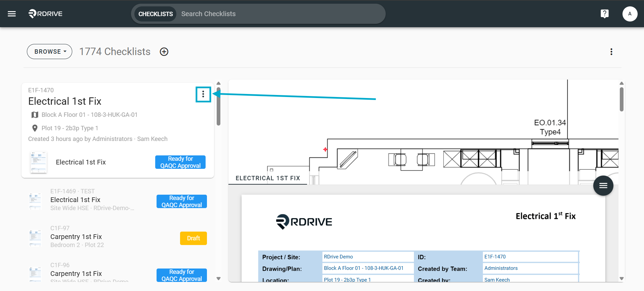Click Ready for QAQC Approval on E1F-1470

[180, 162]
